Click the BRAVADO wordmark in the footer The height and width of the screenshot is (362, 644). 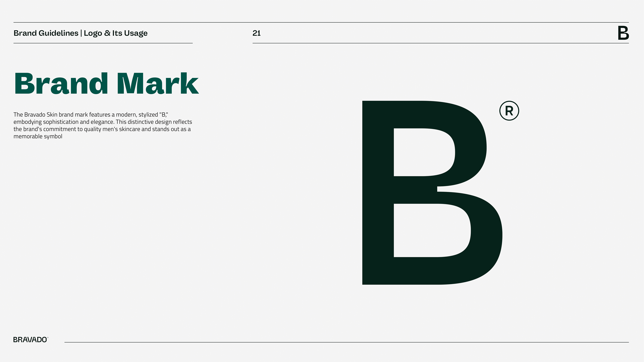coord(30,340)
